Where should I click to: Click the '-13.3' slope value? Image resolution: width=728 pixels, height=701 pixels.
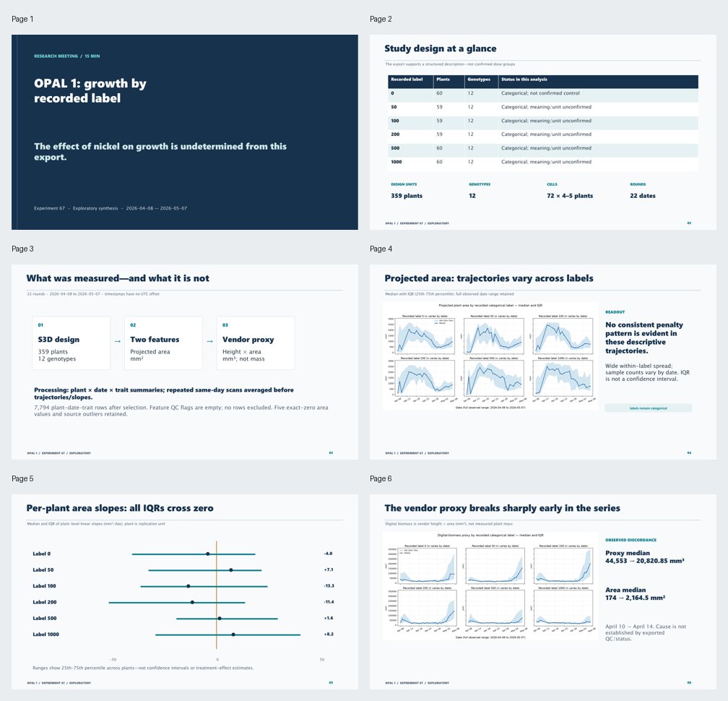click(329, 586)
